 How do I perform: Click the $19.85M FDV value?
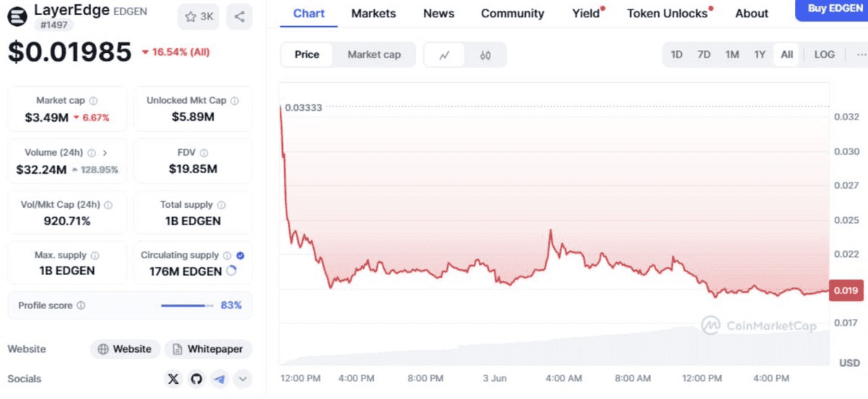[193, 169]
